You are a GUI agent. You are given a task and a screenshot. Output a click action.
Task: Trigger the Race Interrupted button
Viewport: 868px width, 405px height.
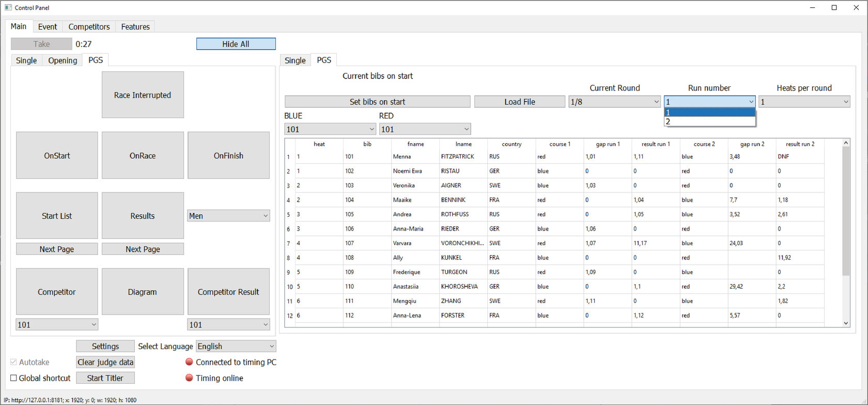143,95
